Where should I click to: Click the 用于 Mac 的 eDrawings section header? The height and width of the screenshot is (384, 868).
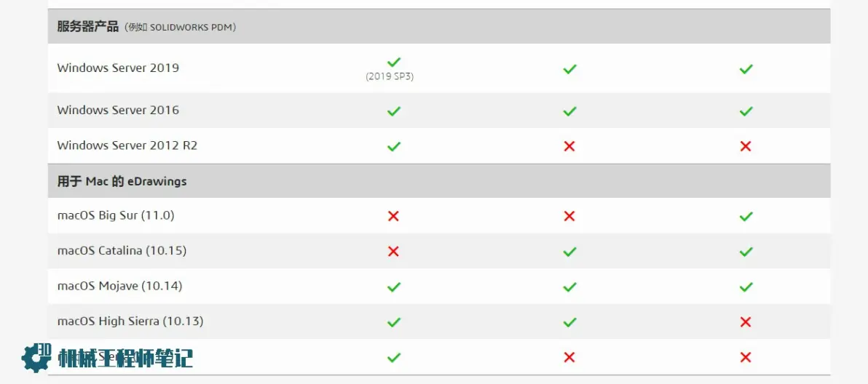[122, 181]
